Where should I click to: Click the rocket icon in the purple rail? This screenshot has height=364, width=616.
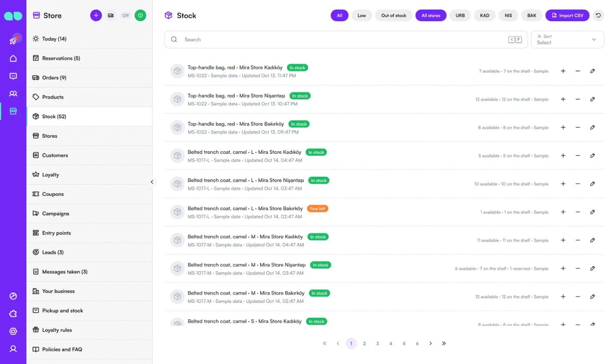click(x=13, y=40)
